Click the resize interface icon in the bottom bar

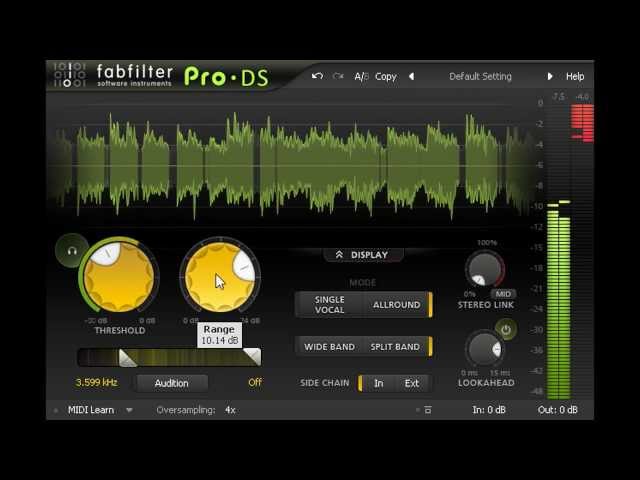coord(427,410)
